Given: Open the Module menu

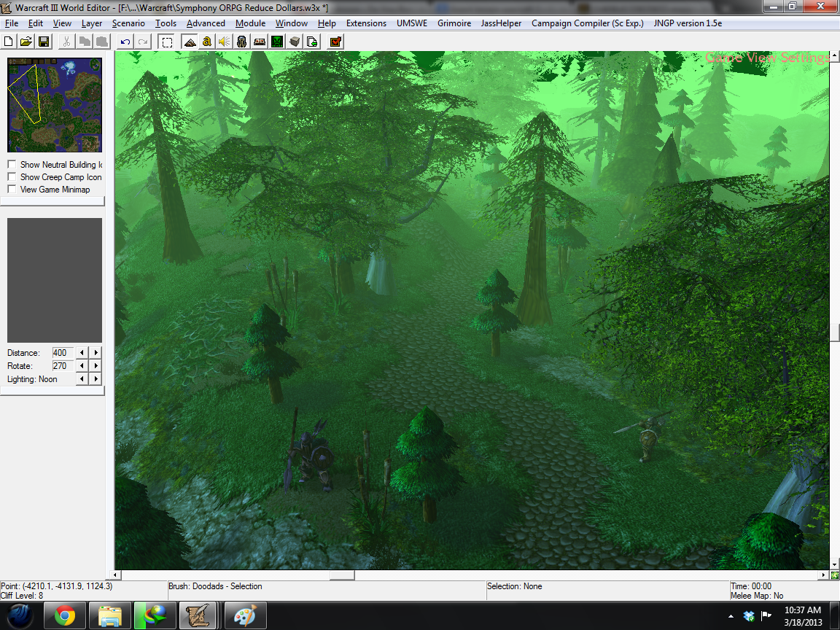Looking at the screenshot, I should (x=250, y=23).
